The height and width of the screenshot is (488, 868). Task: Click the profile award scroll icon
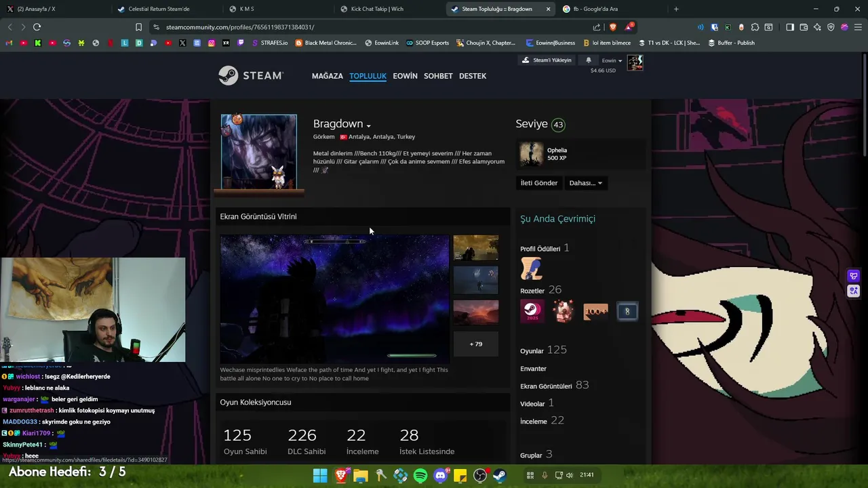(532, 268)
